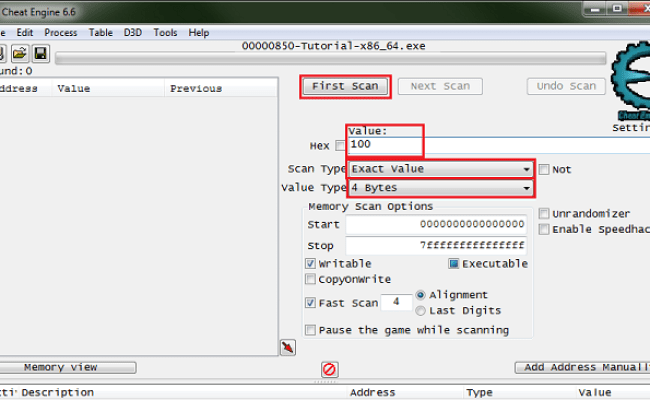Toggle the Fast Scan checkbox
650x400 pixels.
tap(310, 303)
